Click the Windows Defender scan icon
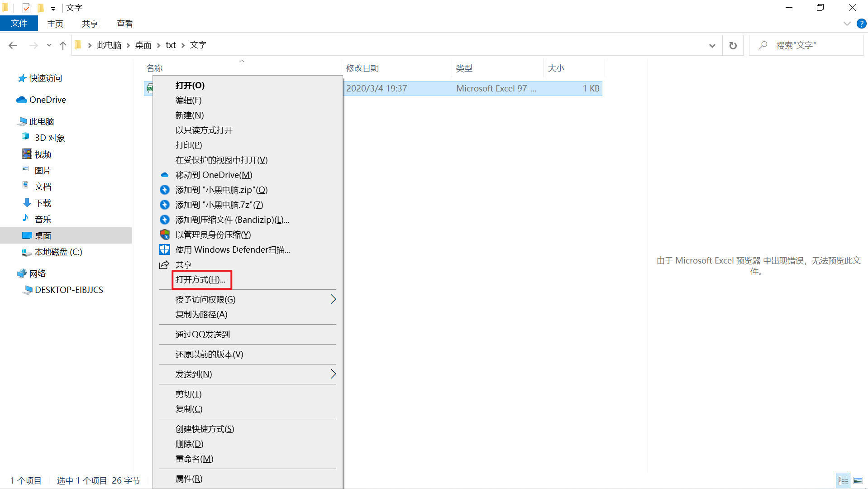This screenshot has width=868, height=489. (x=165, y=250)
